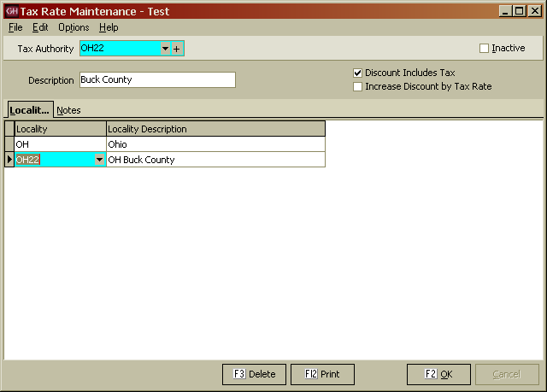The image size is (547, 392).
Task: Select the OH locality row cell
Action: pos(60,144)
